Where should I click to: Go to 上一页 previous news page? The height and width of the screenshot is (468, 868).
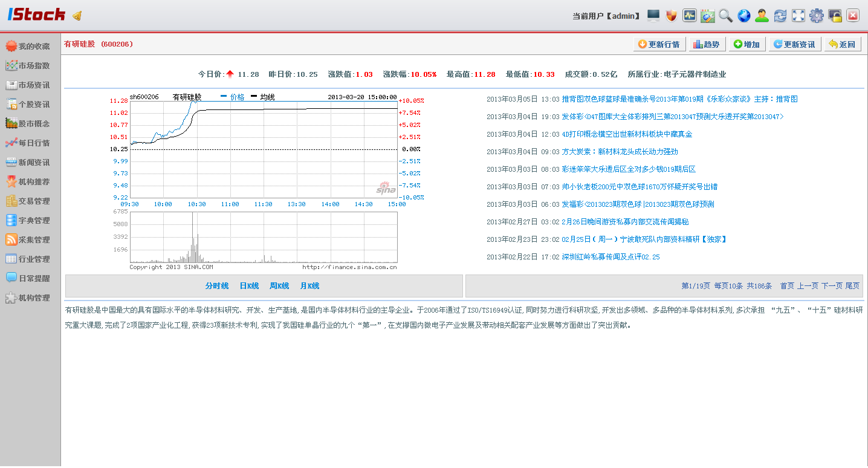click(808, 286)
